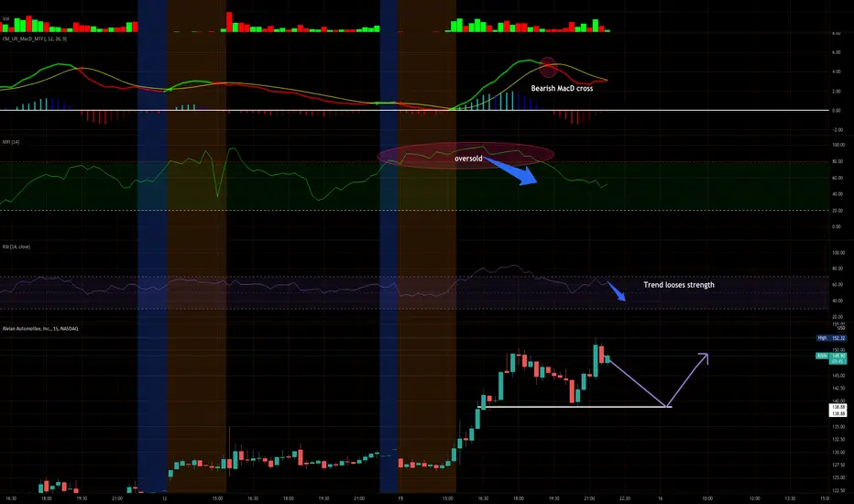
Task: Click the Rivian Automotive, Inc., 15, NASDAQ title
Action: click(x=40, y=329)
